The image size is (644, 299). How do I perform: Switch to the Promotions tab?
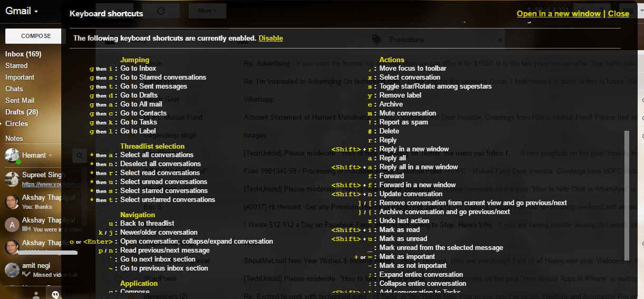pos(406,40)
